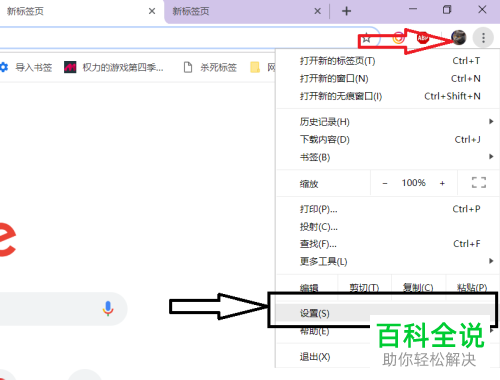Select 查找(F)... menu item
Viewport: 500px width, 380px height.
point(388,244)
